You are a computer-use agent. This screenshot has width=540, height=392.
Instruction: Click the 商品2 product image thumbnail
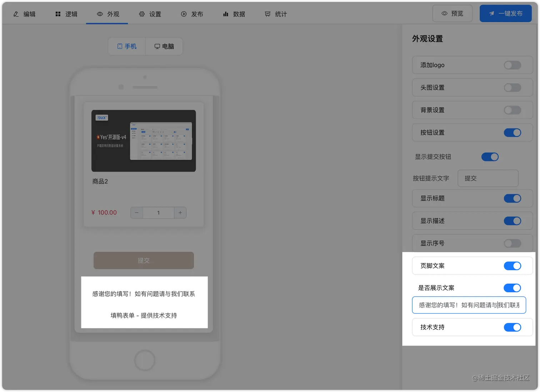(144, 141)
